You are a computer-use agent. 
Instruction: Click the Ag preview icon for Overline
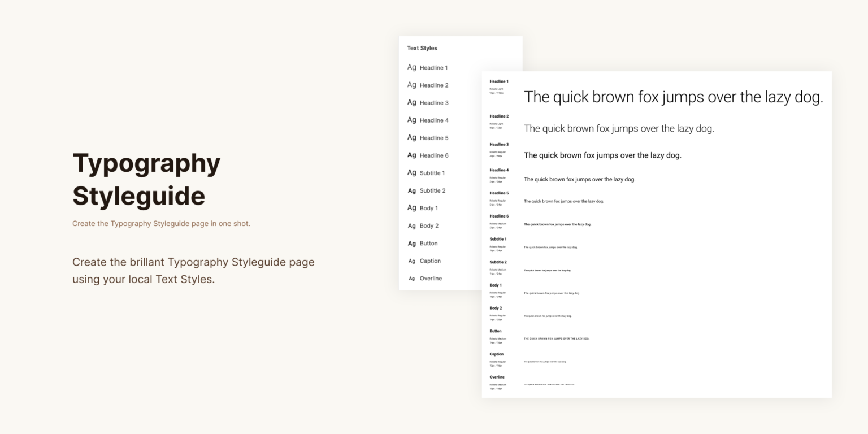point(411,278)
